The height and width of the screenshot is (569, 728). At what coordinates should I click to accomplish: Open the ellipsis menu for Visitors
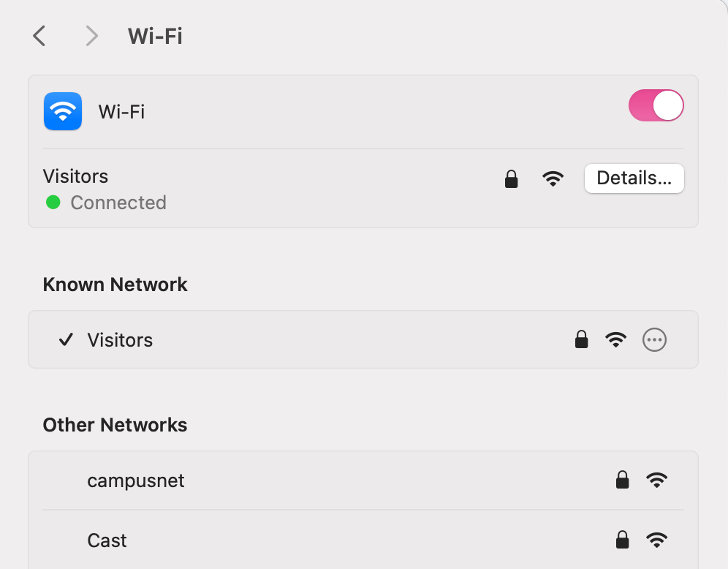(654, 339)
